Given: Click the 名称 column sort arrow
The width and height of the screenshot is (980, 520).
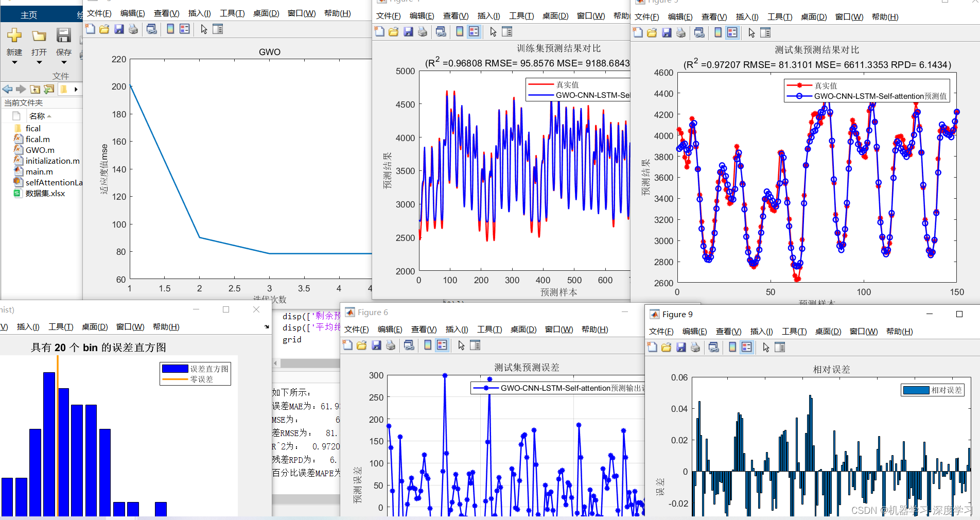Looking at the screenshot, I should (49, 116).
